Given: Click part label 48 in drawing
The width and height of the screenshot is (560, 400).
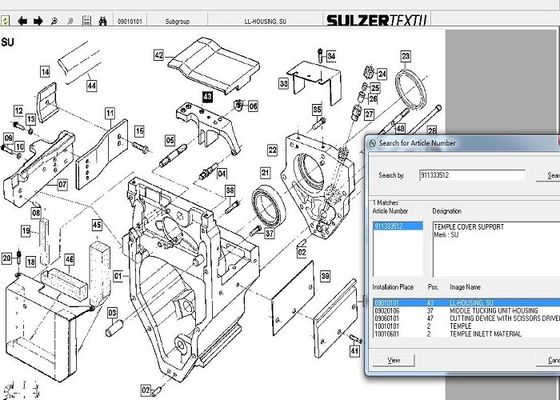Looking at the screenshot, I should 400,128.
